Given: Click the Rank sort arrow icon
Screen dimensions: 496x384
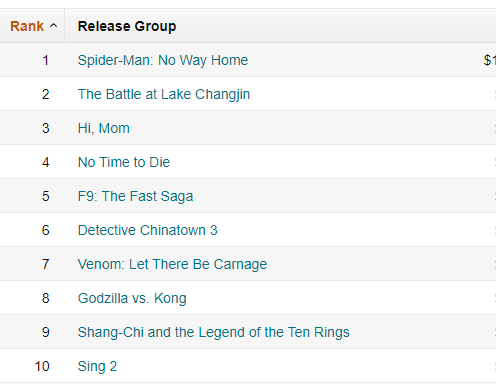Looking at the screenshot, I should pos(53,26).
